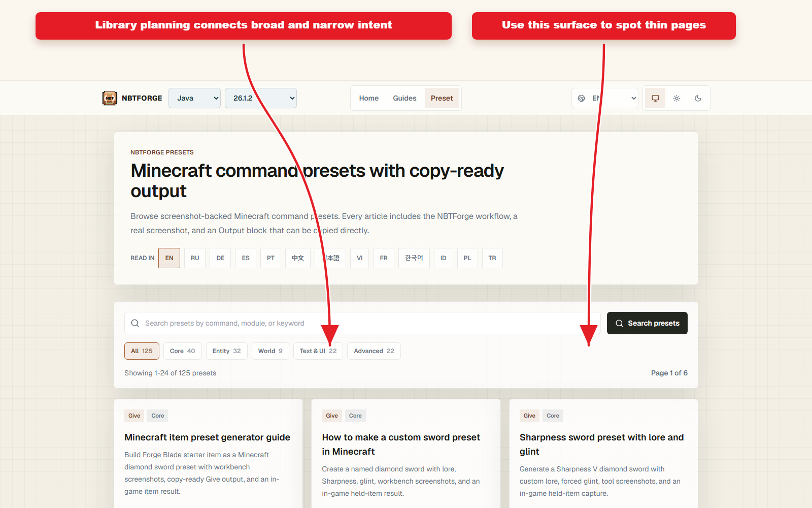Viewport: 812px width, 508px height.
Task: Click 'READ IN' label
Action: [143, 258]
